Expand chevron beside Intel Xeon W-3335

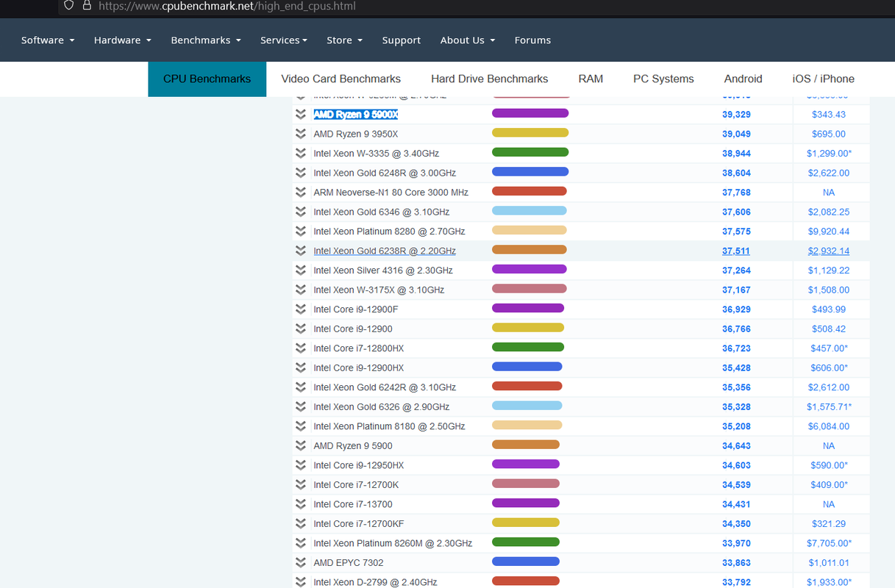[x=300, y=154]
